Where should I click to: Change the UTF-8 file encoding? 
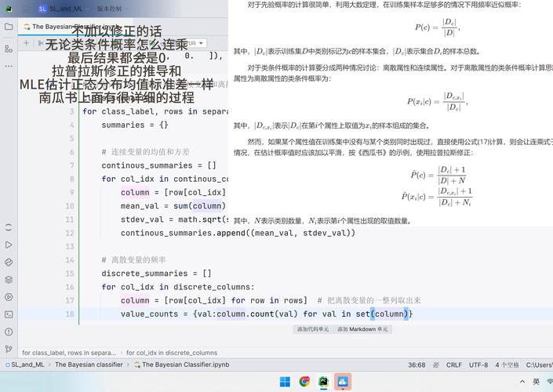[x=478, y=365]
